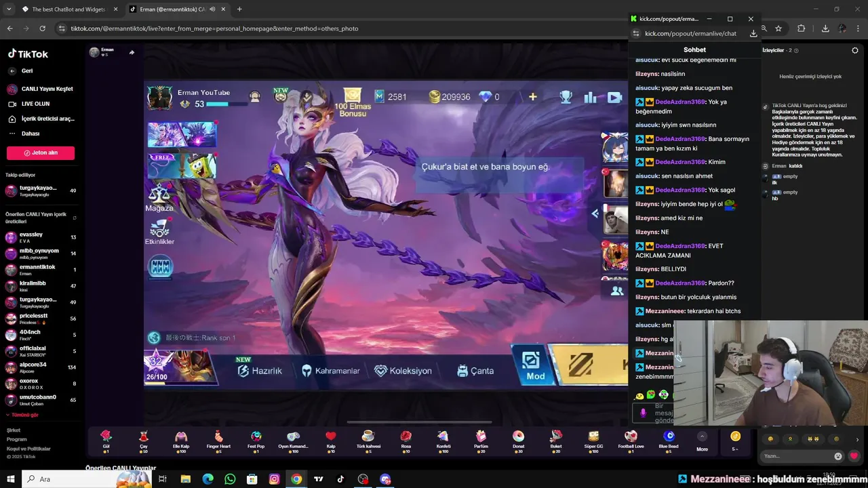Click the game level progress bar
This screenshot has height=488, width=868.
[226, 104]
